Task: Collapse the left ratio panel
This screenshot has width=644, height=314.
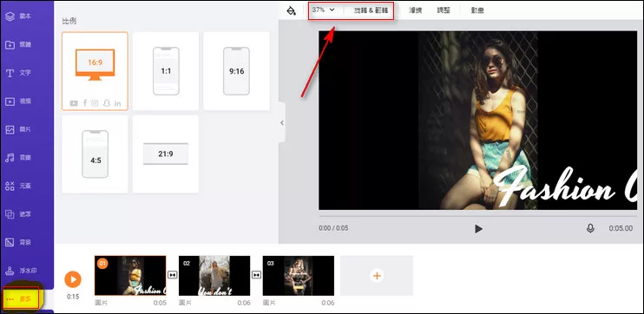Action: tap(282, 122)
